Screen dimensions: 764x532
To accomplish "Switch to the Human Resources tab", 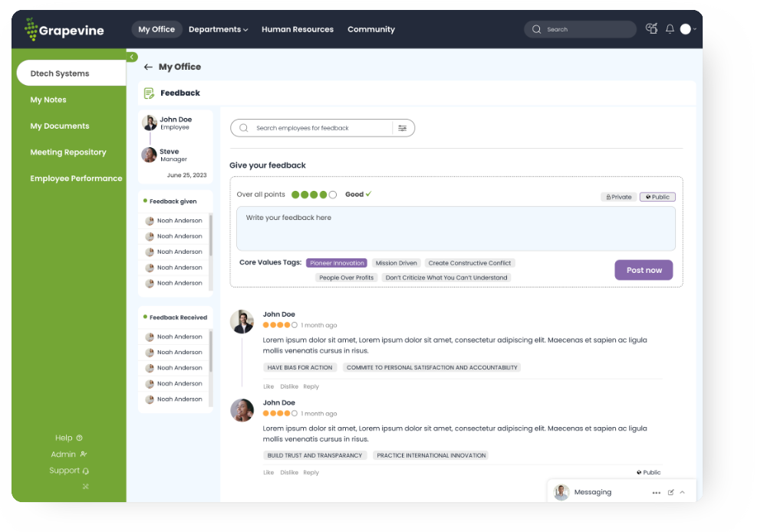I will 297,30.
